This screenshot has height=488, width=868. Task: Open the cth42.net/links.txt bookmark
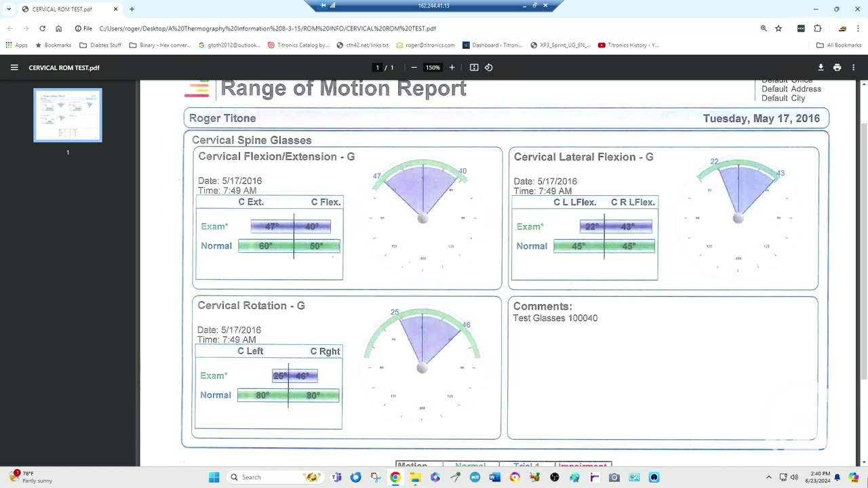pyautogui.click(x=363, y=45)
